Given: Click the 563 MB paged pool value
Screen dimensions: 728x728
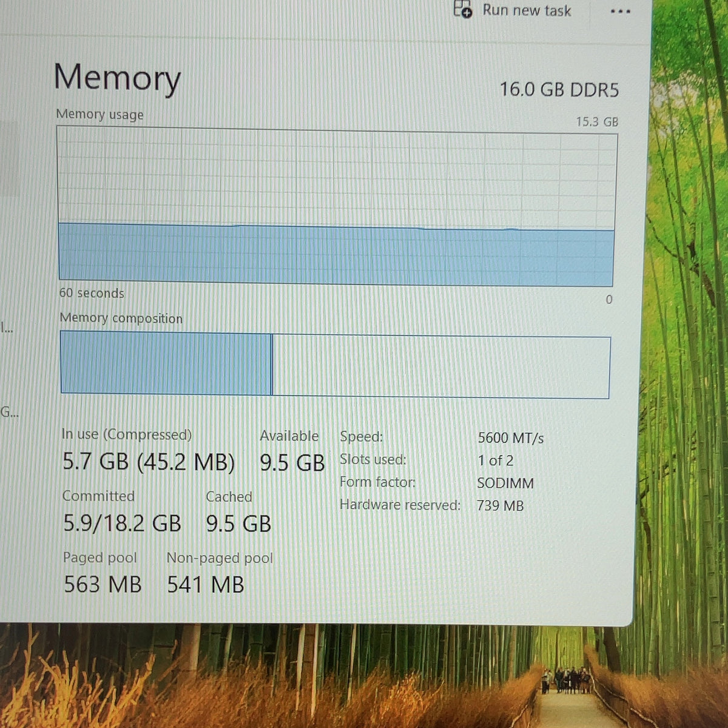Looking at the screenshot, I should click(103, 585).
